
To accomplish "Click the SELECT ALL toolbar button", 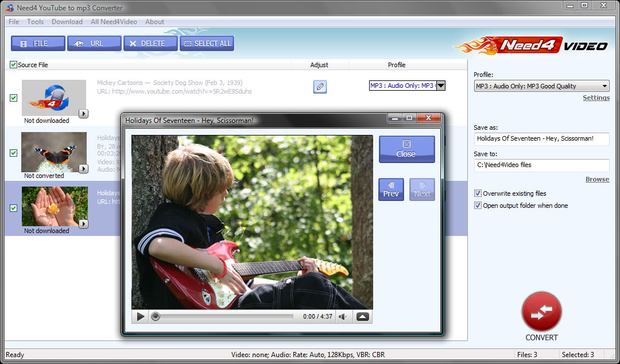I will (207, 44).
